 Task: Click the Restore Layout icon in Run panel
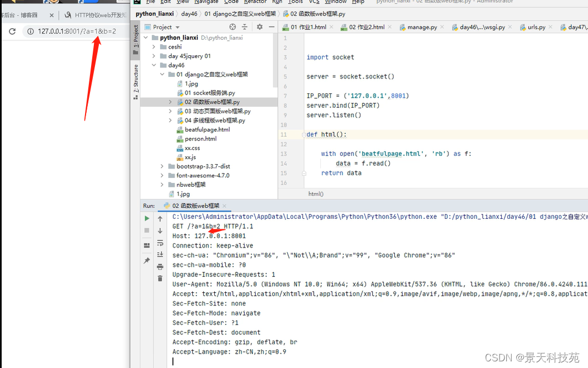coord(147,245)
